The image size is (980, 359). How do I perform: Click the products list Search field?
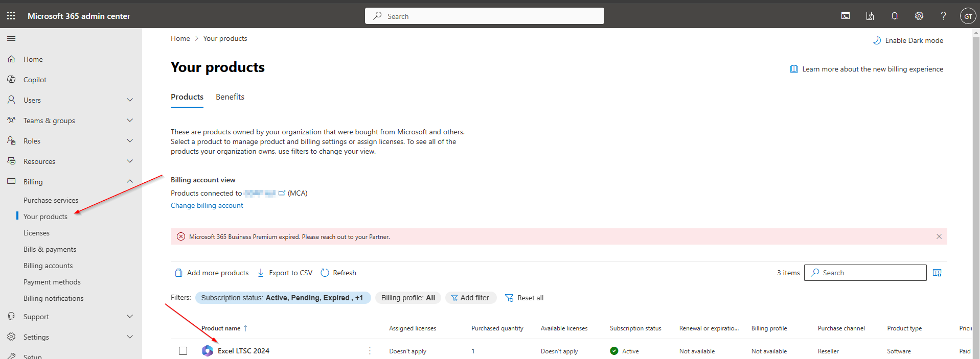tap(865, 273)
